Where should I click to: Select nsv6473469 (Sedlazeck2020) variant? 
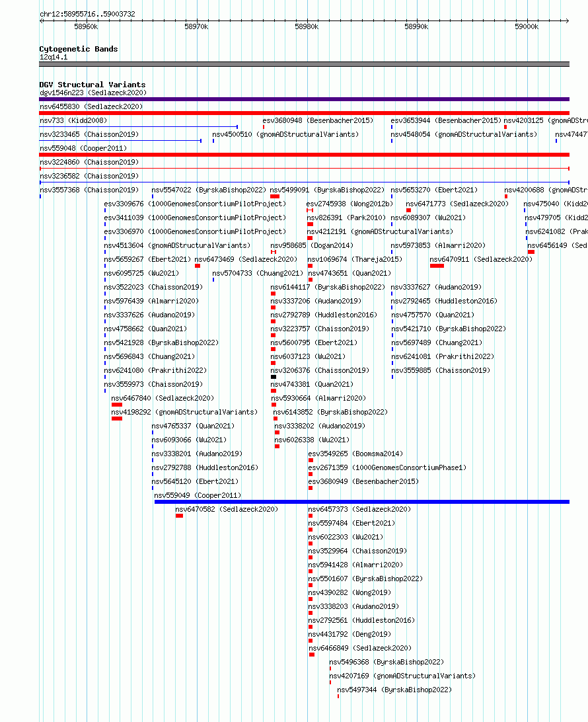(x=246, y=259)
